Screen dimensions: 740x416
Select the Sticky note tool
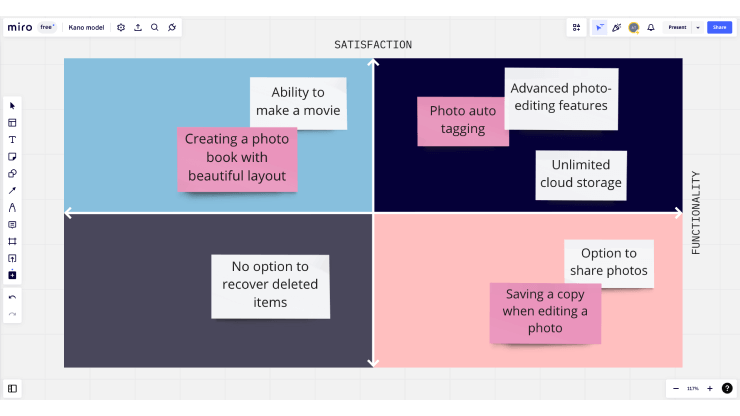(x=12, y=157)
